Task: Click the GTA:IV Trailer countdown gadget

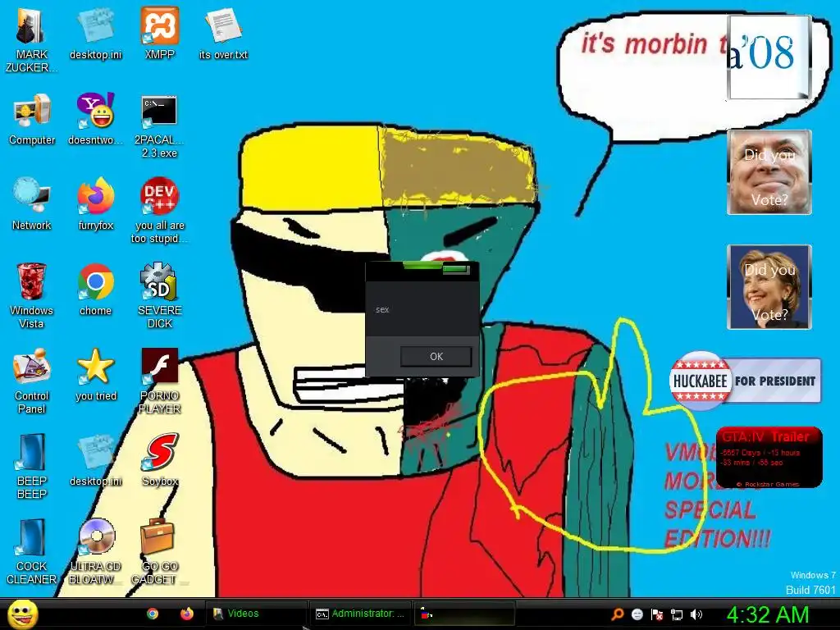Action: click(769, 458)
